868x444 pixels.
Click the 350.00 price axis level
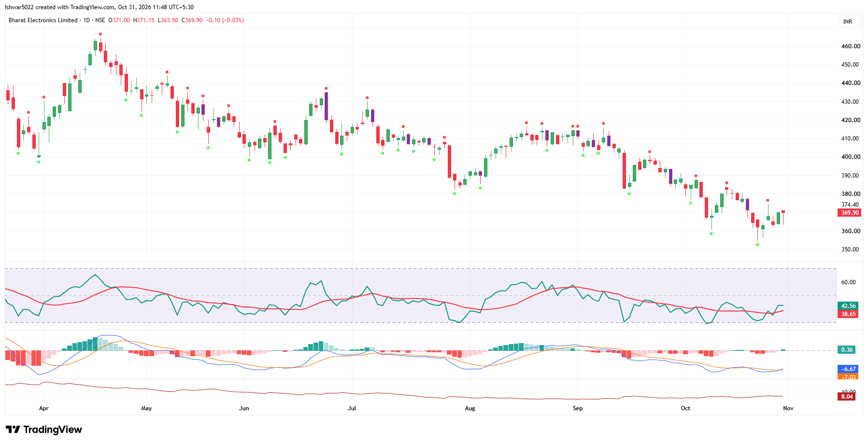coord(850,250)
